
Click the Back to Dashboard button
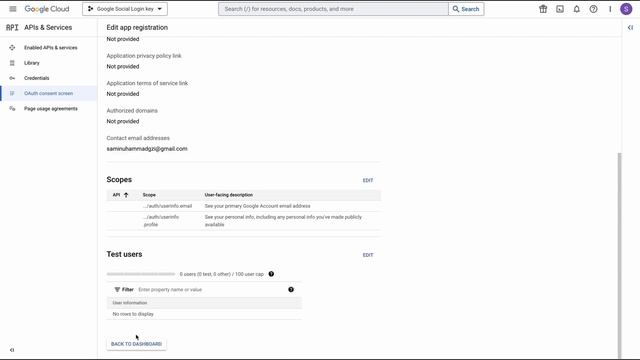(x=136, y=344)
